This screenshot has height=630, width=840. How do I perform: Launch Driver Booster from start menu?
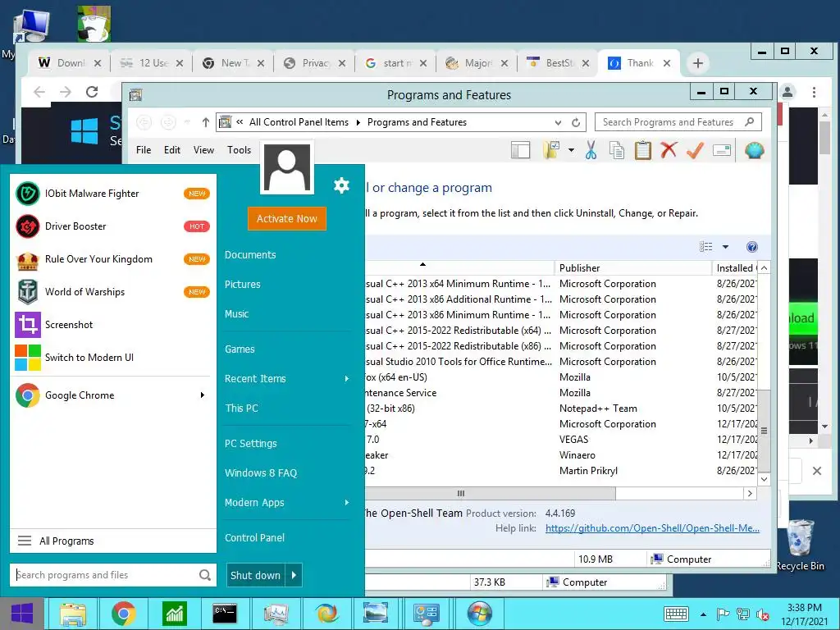click(x=112, y=226)
